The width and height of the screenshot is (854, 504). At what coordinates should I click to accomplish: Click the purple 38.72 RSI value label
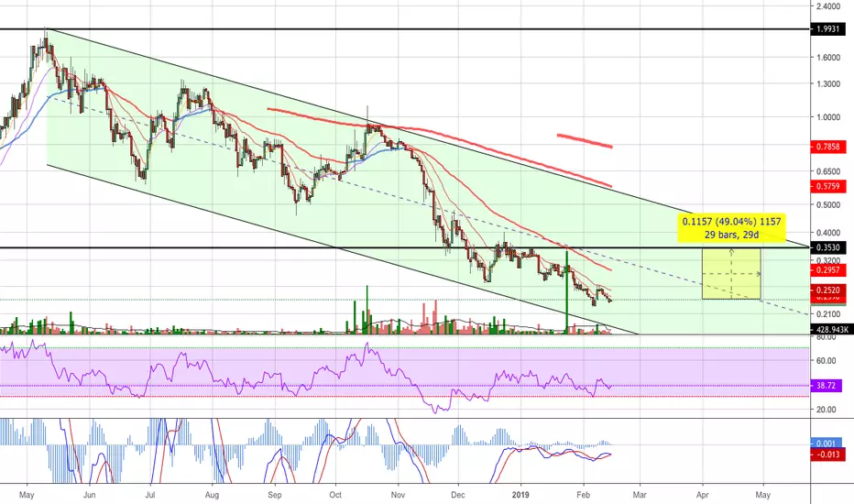tap(826, 386)
